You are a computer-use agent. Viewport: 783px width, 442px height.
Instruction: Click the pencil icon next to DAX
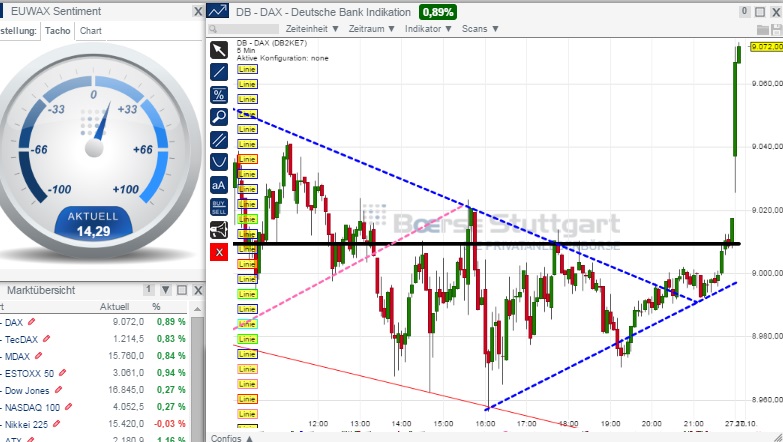[32, 322]
